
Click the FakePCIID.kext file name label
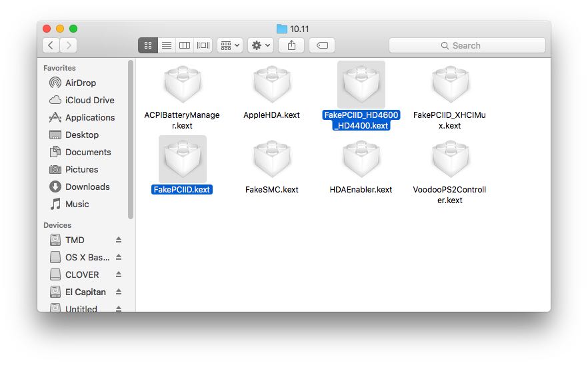point(182,190)
